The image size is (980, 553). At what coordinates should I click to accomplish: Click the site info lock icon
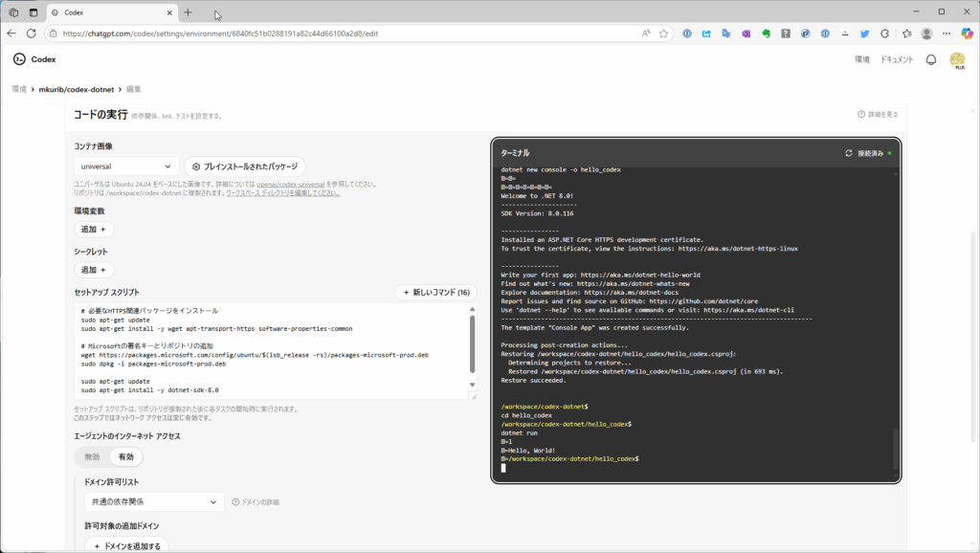[54, 33]
